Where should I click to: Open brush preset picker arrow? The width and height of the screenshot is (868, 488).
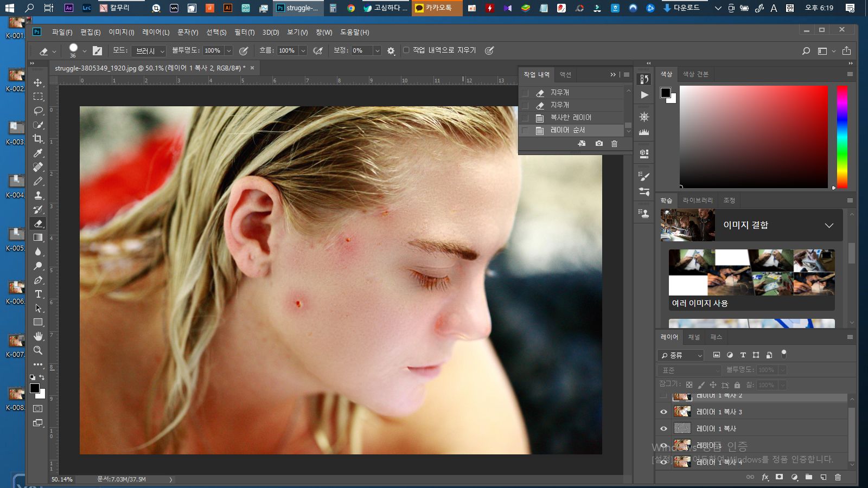point(84,51)
